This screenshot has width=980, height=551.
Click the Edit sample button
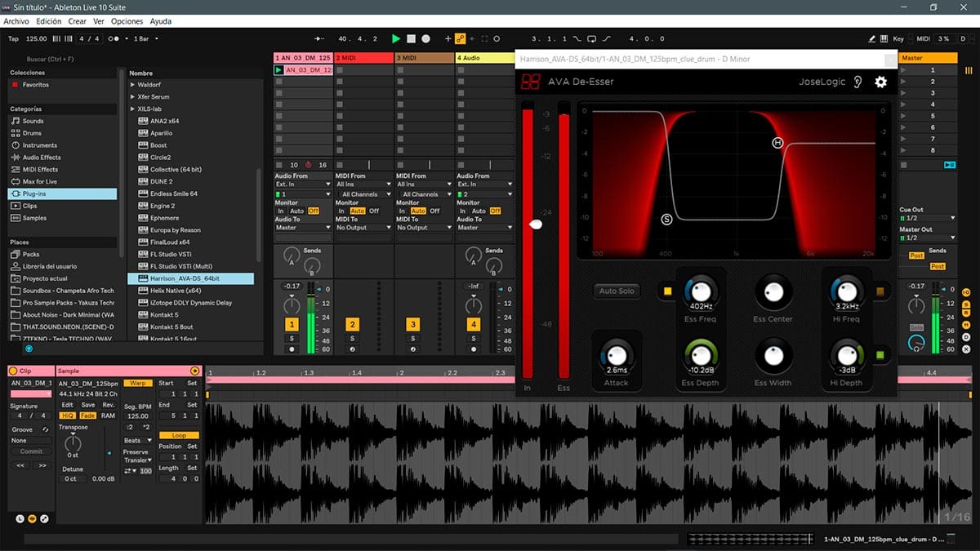tap(68, 405)
